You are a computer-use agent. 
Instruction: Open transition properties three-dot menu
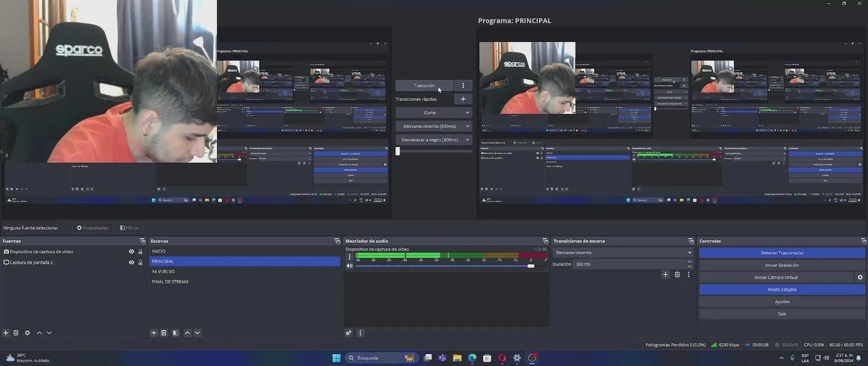[689, 274]
